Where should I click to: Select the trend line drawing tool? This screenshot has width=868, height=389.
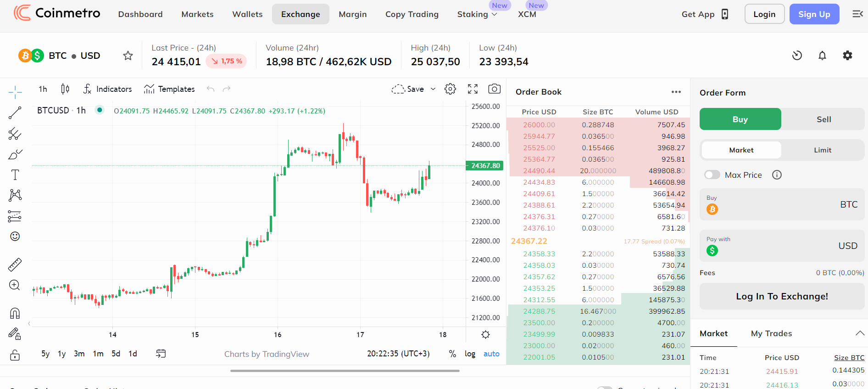[x=15, y=113]
